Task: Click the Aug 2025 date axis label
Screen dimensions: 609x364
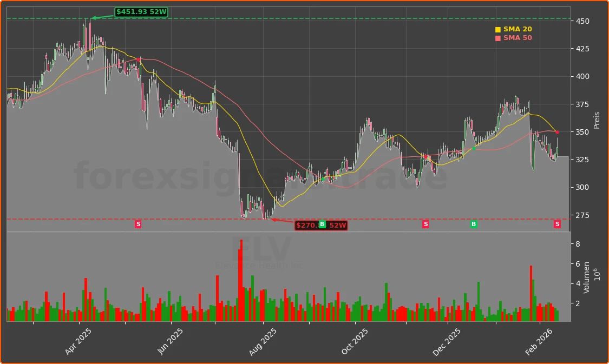Action: tap(263, 342)
